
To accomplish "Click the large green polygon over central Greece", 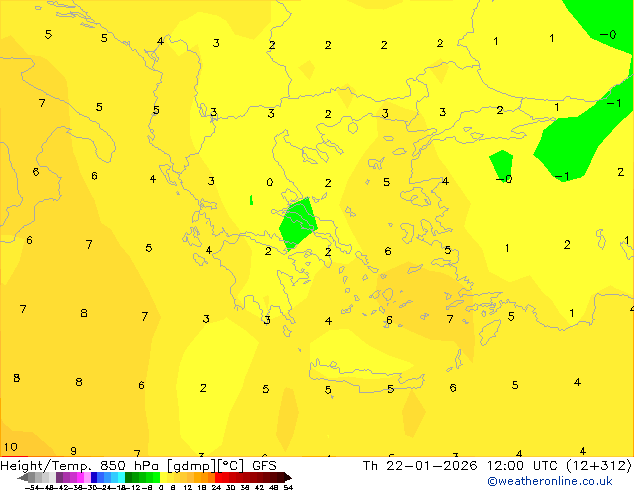I will [298, 224].
